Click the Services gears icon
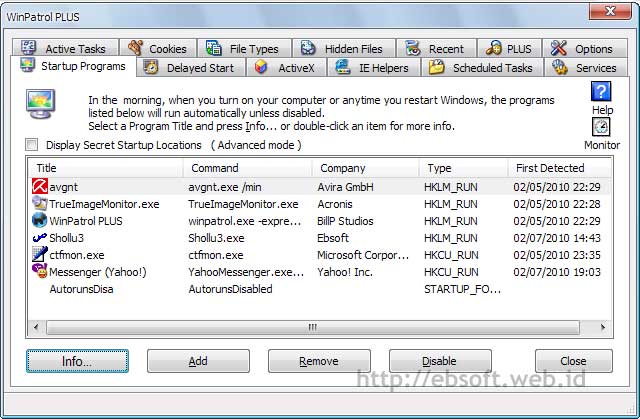Image resolution: width=640 pixels, height=419 pixels. click(560, 67)
